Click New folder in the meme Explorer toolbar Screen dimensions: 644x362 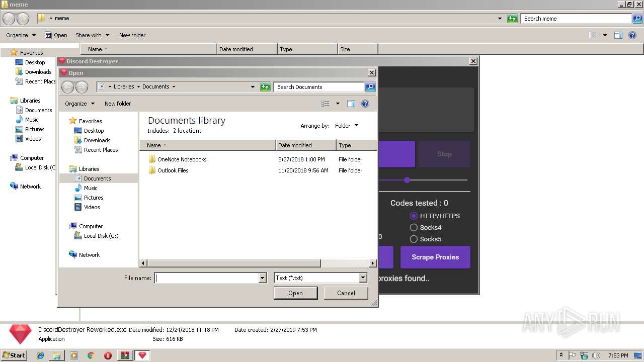tap(132, 35)
